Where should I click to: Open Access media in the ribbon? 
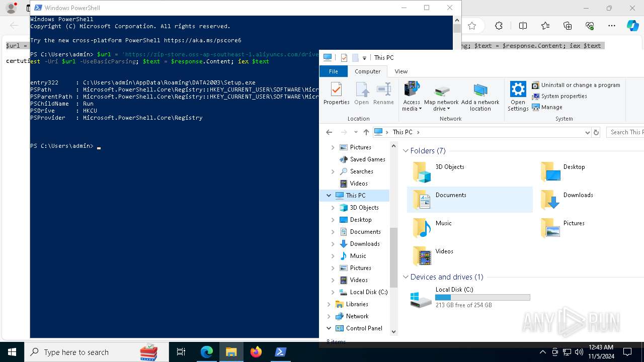pyautogui.click(x=412, y=97)
